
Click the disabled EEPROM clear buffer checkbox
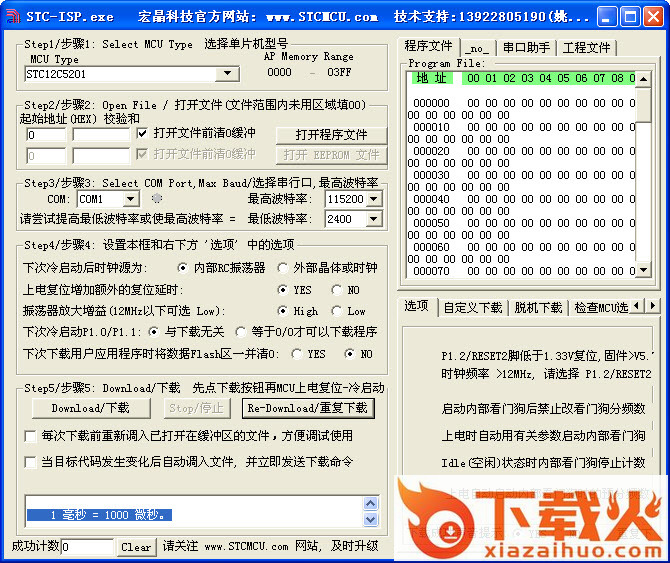[142, 154]
